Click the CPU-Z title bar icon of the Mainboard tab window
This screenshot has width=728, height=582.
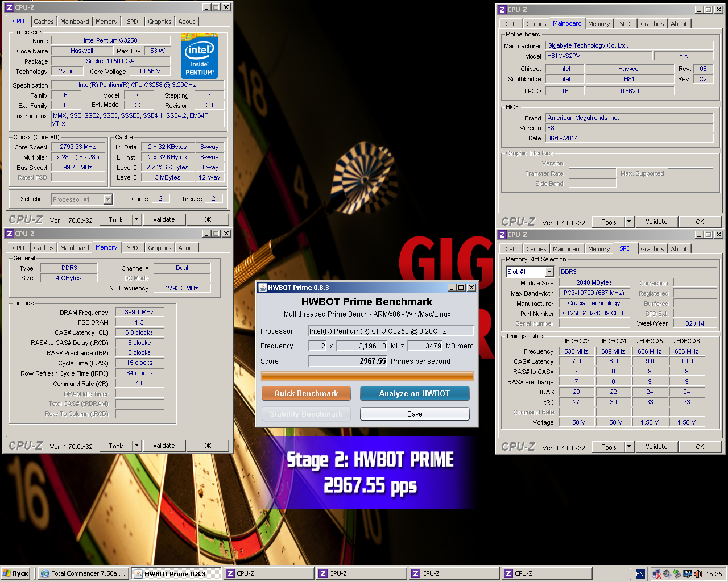click(x=502, y=10)
